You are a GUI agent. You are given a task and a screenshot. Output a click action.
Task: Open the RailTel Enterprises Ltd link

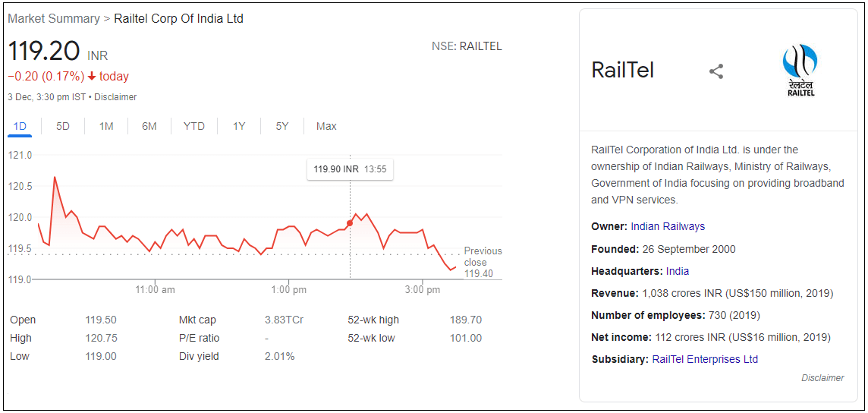pyautogui.click(x=706, y=359)
